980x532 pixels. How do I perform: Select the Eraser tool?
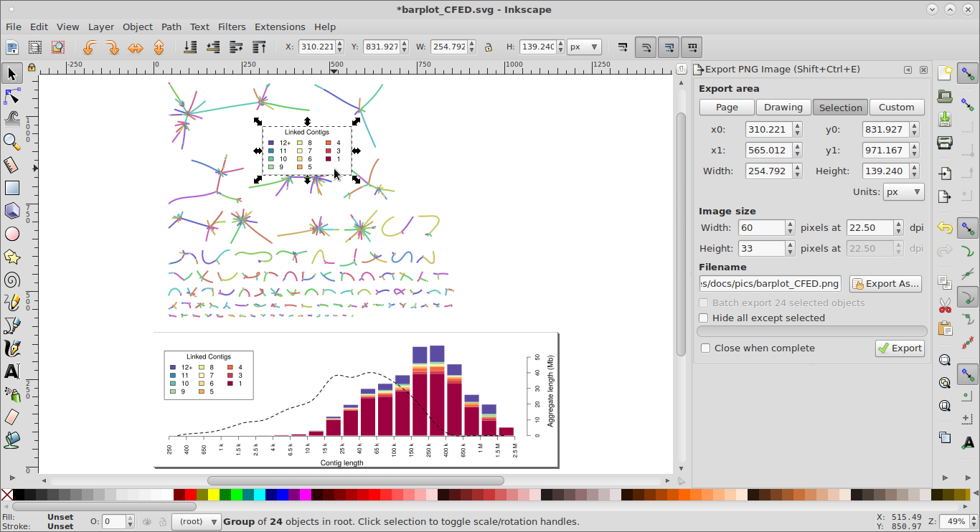11,417
